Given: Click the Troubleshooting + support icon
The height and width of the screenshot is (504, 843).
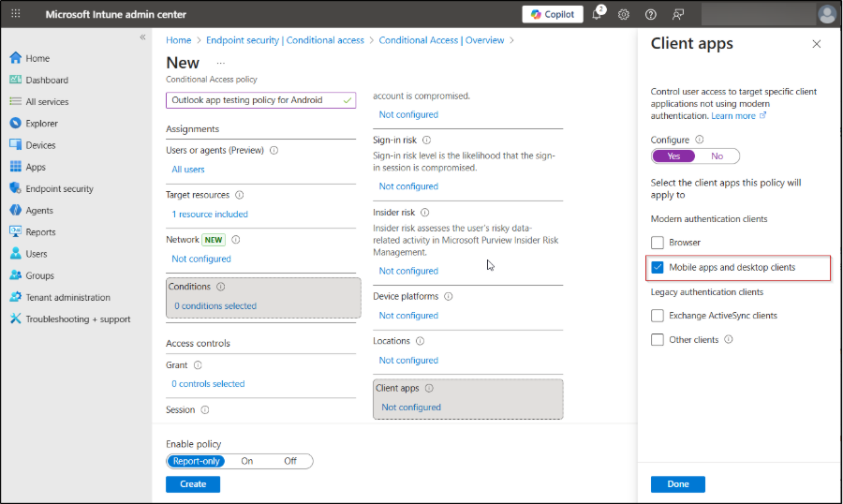Looking at the screenshot, I should click(16, 319).
